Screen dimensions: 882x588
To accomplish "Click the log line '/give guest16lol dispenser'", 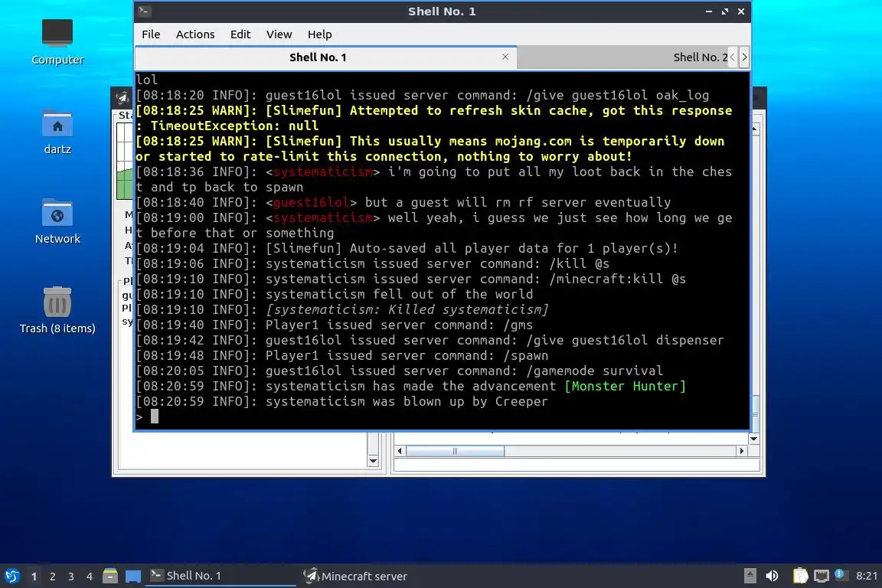I will click(430, 341).
